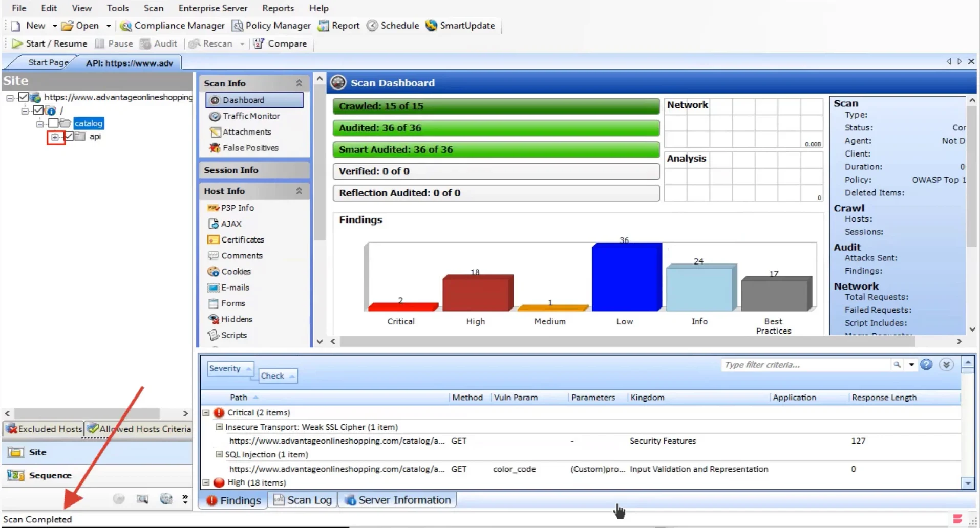The height and width of the screenshot is (528, 980).
Task: Open the Policy Manager
Action: pos(271,26)
